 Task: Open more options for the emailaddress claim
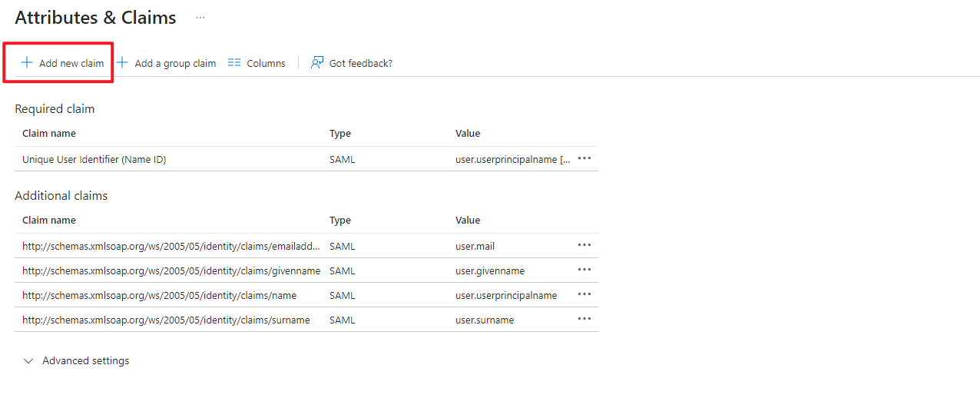coord(584,245)
